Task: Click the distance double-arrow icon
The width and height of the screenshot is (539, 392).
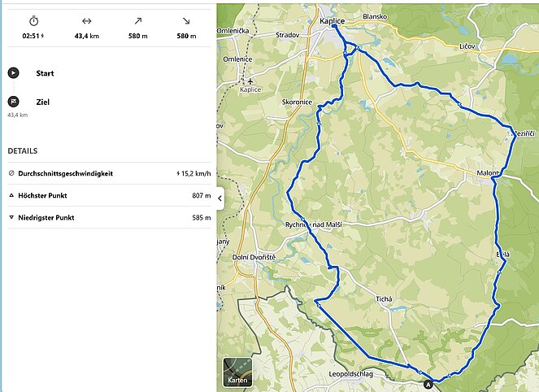Action: pos(87,20)
